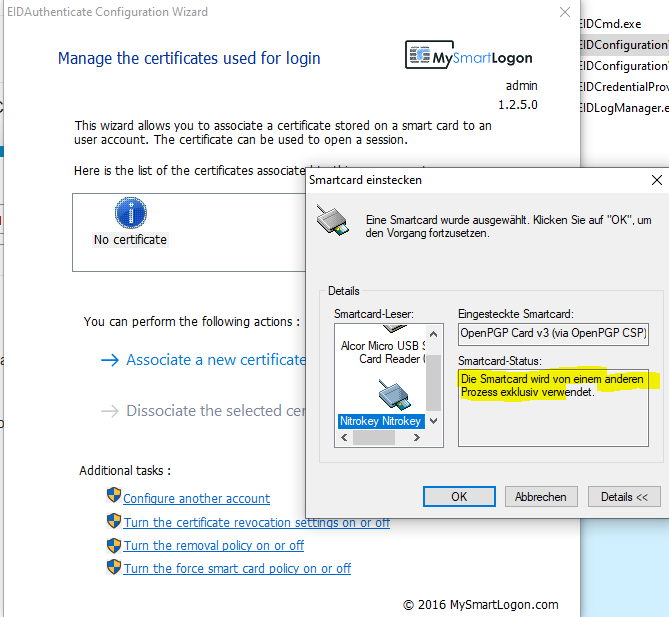This screenshot has height=617, width=669.
Task: Close the EIDAuthenticate Configuration Wizard window
Action: (x=564, y=12)
